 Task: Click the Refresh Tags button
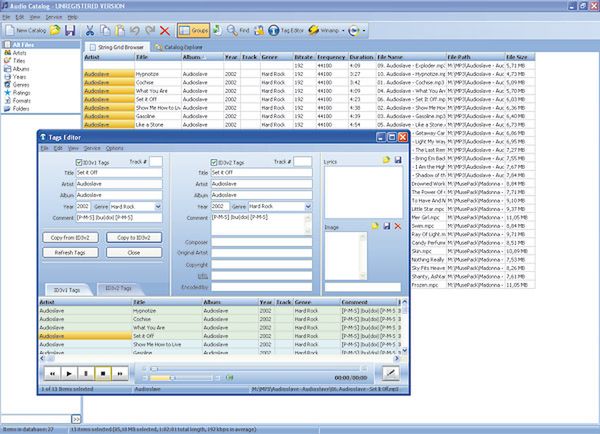69,254
